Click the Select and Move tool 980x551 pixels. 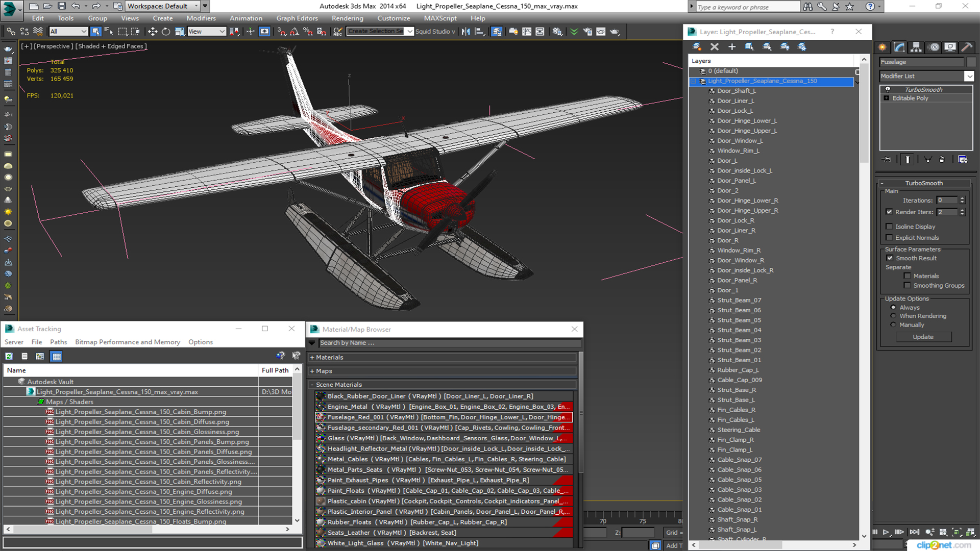click(x=152, y=32)
